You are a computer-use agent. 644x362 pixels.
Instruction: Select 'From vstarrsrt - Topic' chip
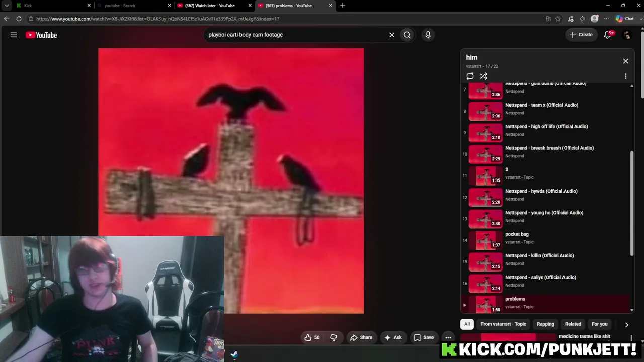[x=503, y=324]
